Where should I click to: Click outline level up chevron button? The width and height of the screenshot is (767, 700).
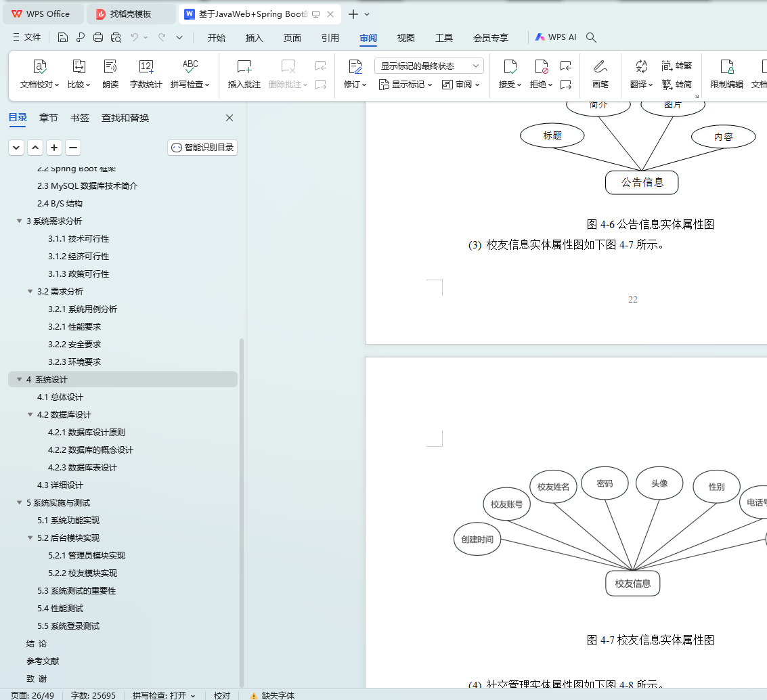(x=35, y=148)
